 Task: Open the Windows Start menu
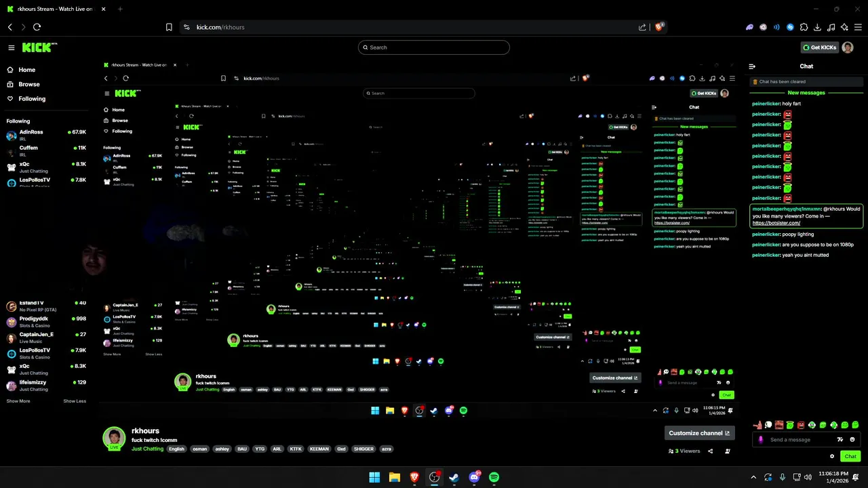click(x=374, y=477)
